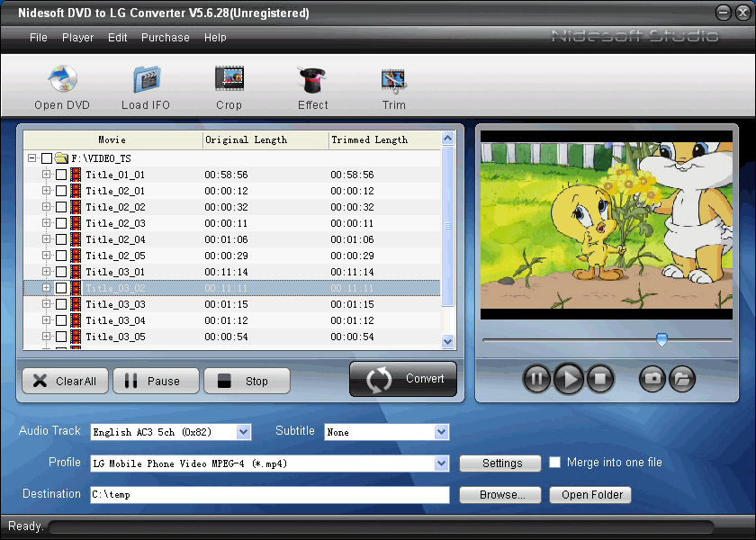Viewport: 756px width, 540px height.
Task: Click the film icon of Title_03_03
Action: pyautogui.click(x=76, y=304)
